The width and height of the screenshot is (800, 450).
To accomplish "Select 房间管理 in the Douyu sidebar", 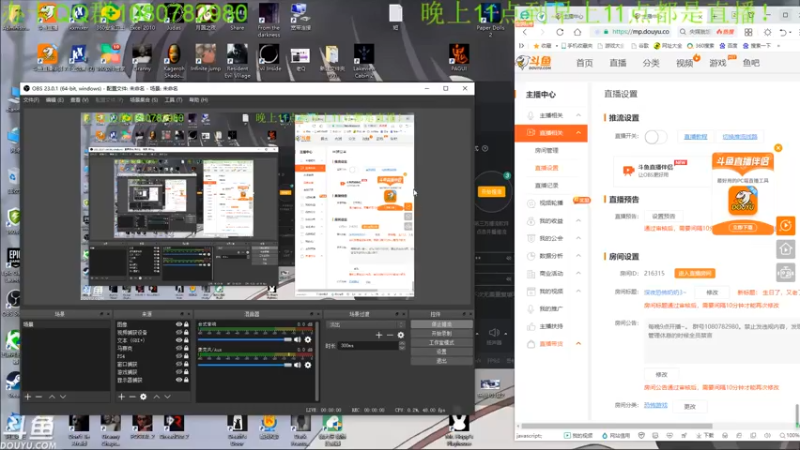I will click(546, 151).
